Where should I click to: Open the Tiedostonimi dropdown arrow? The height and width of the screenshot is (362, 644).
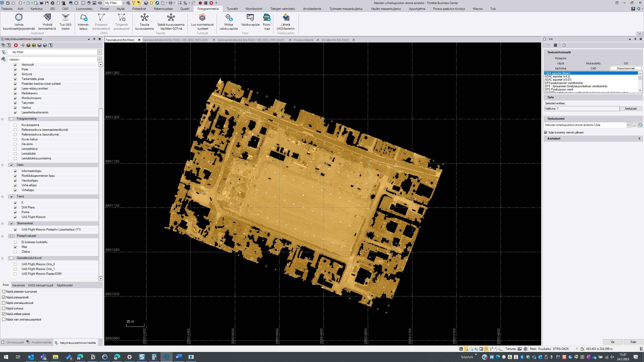(x=629, y=125)
